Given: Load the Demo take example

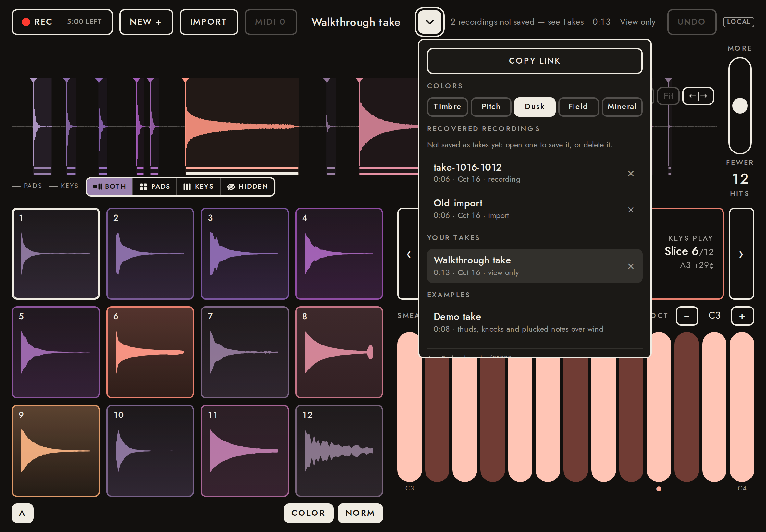Looking at the screenshot, I should [x=535, y=322].
